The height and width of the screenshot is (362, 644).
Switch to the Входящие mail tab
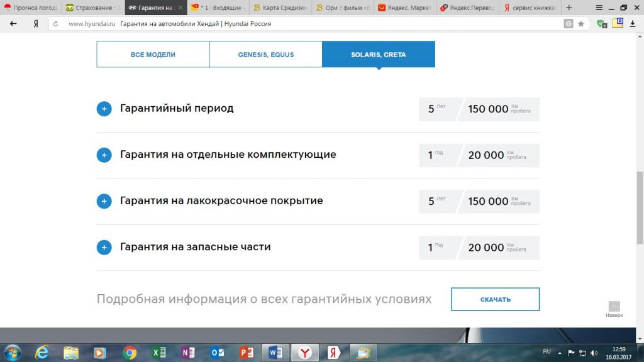click(x=218, y=8)
